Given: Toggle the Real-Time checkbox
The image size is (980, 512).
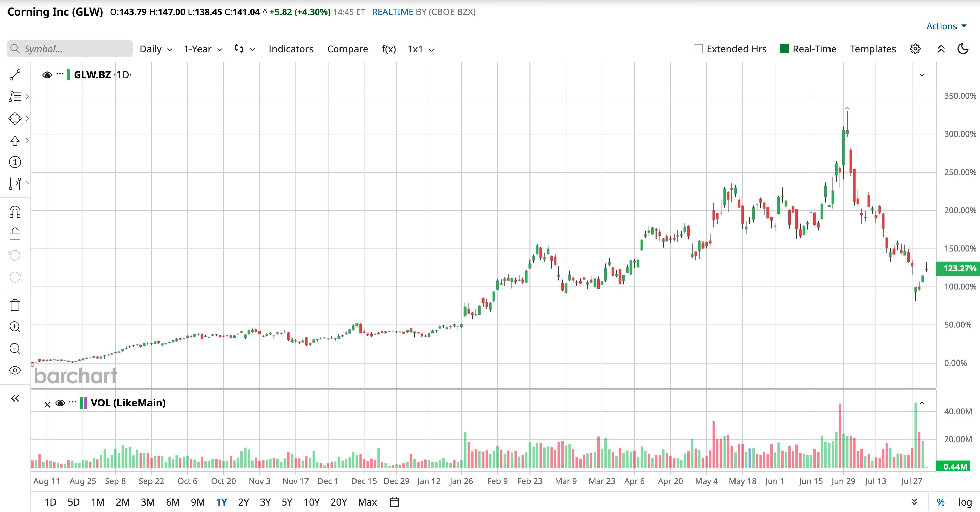Looking at the screenshot, I should (x=784, y=49).
